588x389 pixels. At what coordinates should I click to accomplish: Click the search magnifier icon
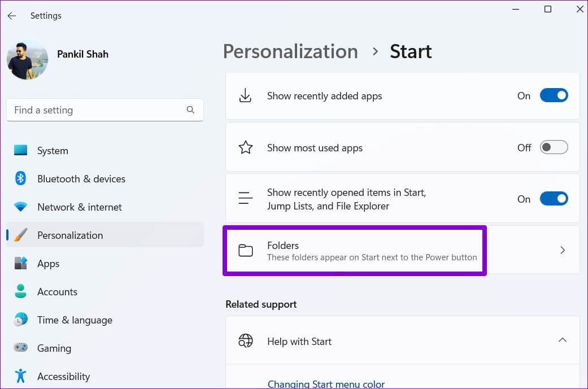(x=190, y=110)
